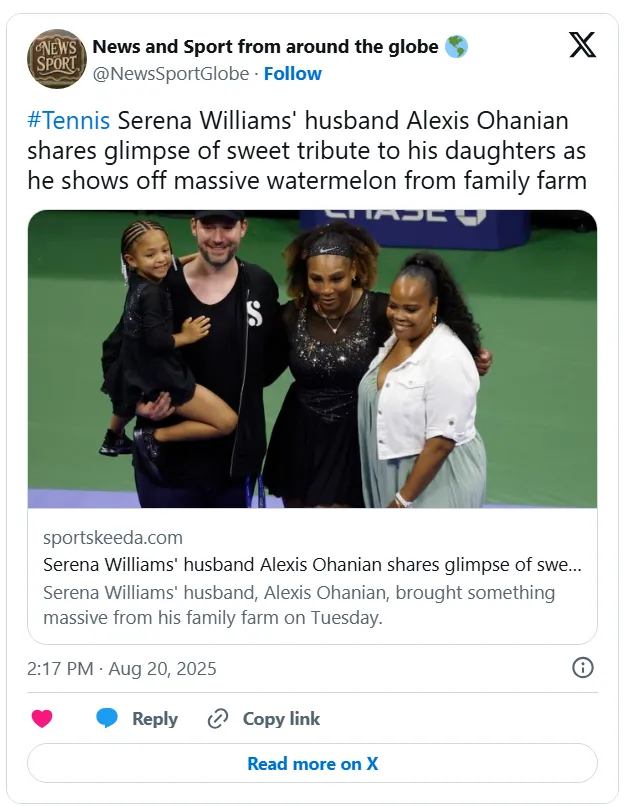The image size is (624, 806).
Task: Click the @NewsSportGlobe handle
Action: point(169,73)
